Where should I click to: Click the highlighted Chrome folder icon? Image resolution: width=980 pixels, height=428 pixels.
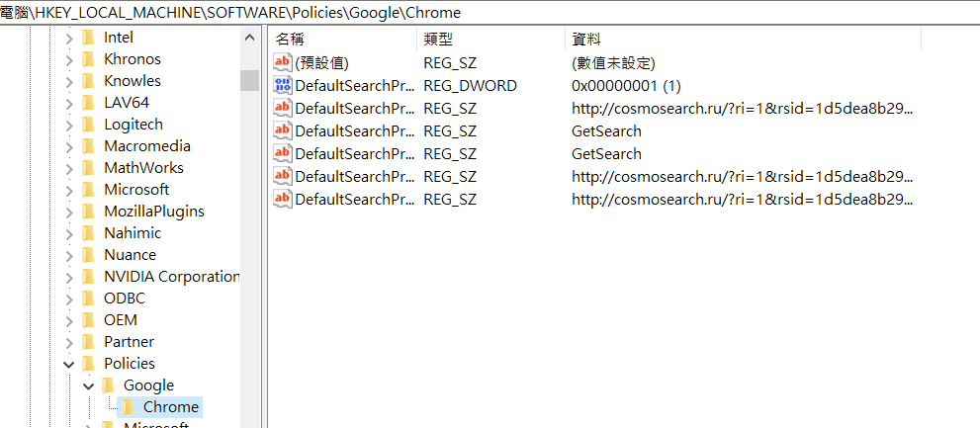[x=129, y=407]
